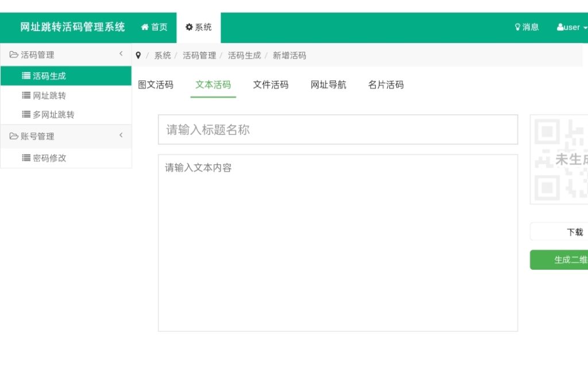Click the home icon for 首页
Image resolution: width=588 pixels, height=373 pixels.
[145, 27]
